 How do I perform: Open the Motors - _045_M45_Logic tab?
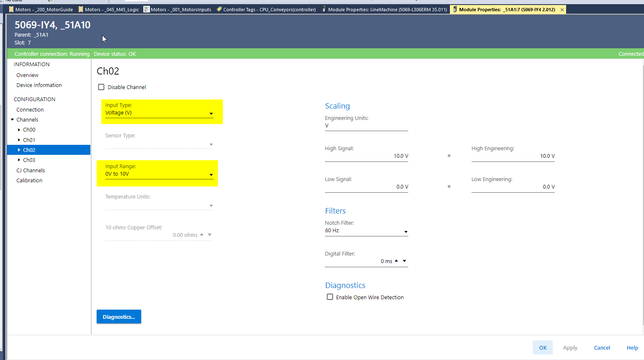(x=109, y=10)
